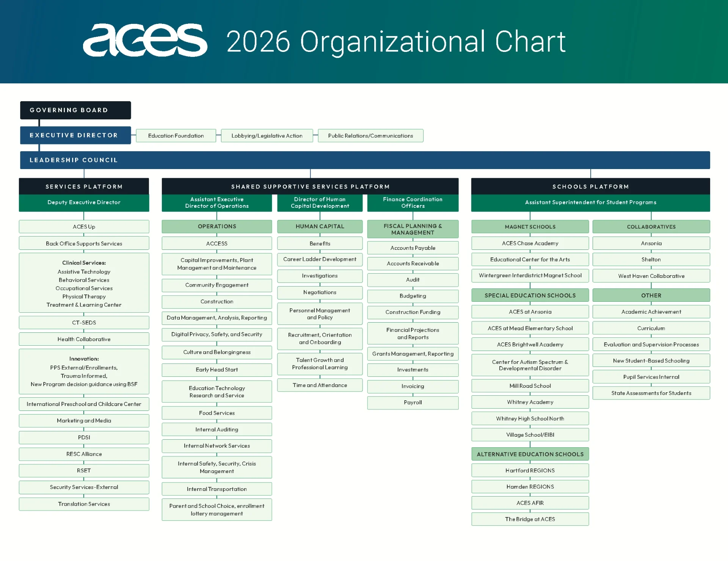
Task: Open the Schools Platform section header
Action: point(590,186)
